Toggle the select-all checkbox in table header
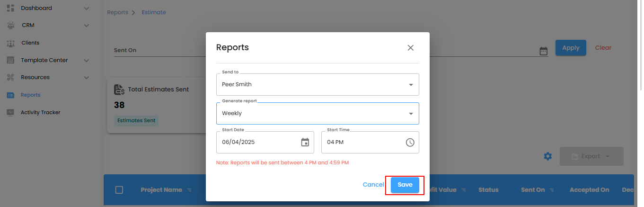The height and width of the screenshot is (207, 644). [119, 190]
